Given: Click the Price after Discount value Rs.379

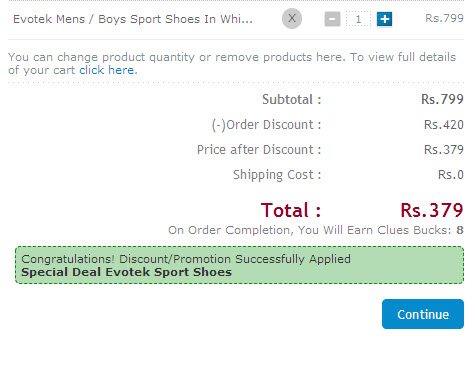Looking at the screenshot, I should [x=444, y=150].
